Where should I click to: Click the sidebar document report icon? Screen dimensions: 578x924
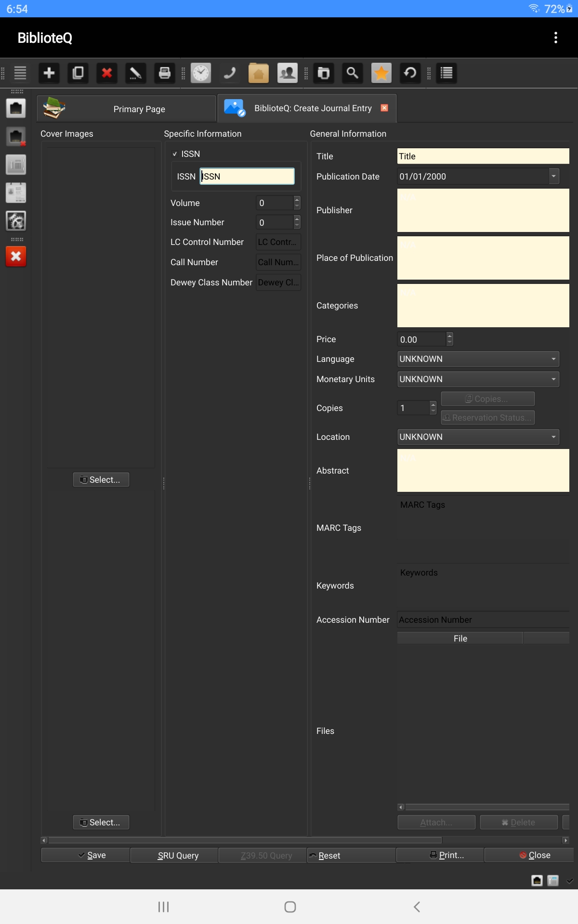(x=16, y=192)
